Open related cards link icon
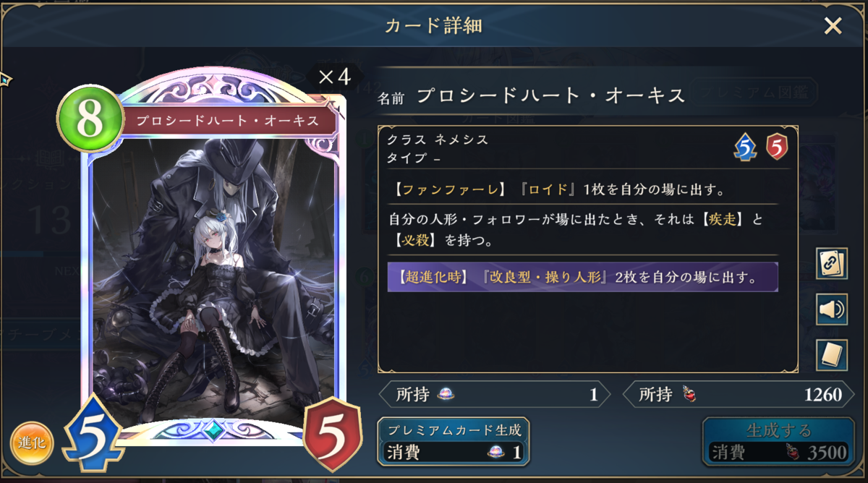 point(831,263)
